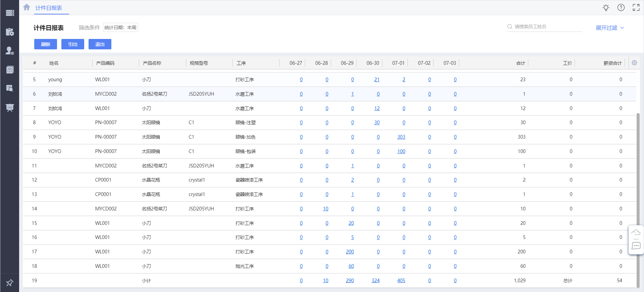Toggle fullscreen mode icon
644x292 pixels.
click(636, 7)
